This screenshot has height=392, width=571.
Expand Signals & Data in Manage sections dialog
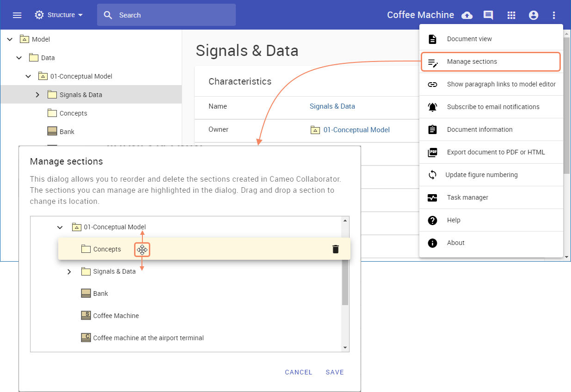[69, 271]
